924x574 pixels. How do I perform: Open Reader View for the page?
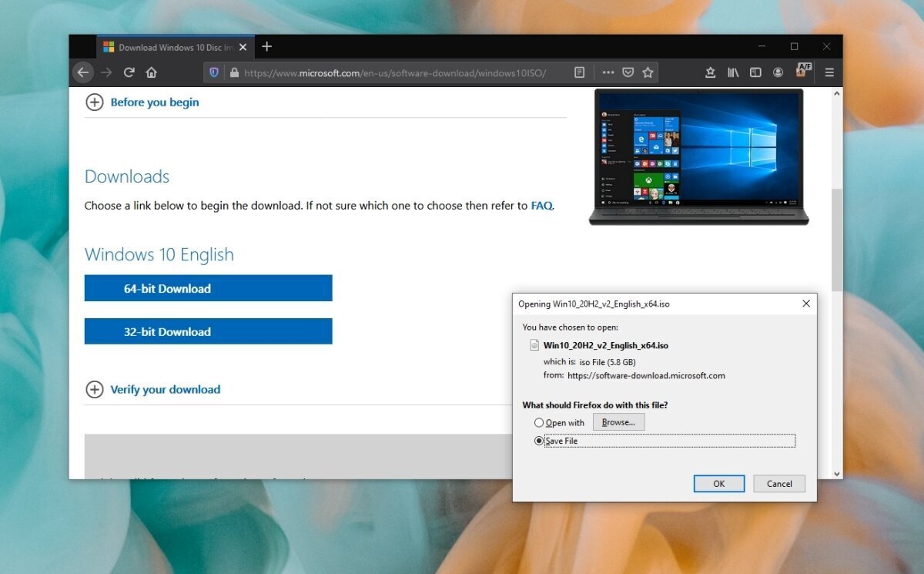point(579,72)
